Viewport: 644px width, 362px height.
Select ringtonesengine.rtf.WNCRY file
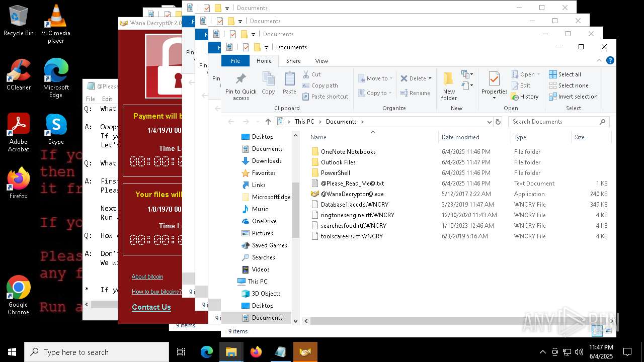[x=357, y=215]
